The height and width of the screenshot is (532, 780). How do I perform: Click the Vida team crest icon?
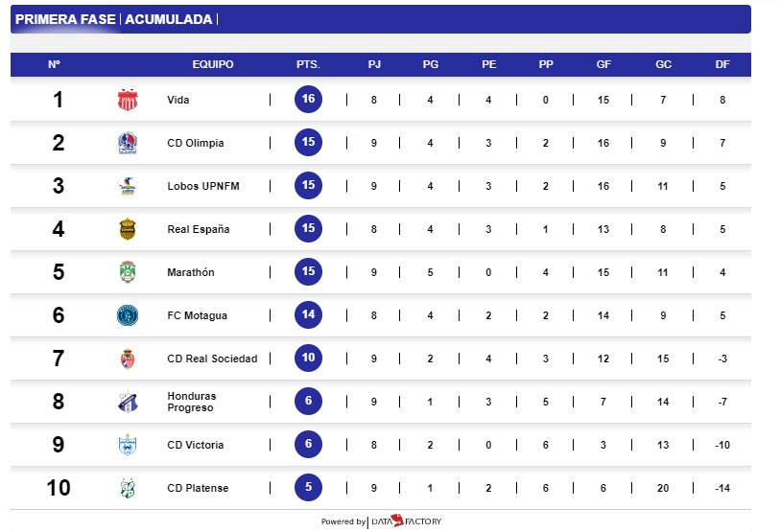click(x=127, y=100)
